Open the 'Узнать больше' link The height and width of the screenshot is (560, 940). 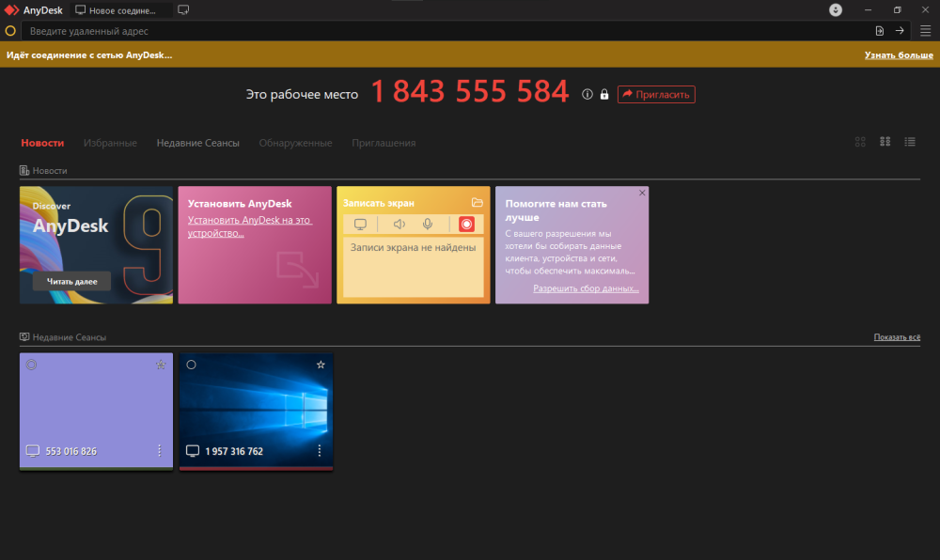click(899, 54)
